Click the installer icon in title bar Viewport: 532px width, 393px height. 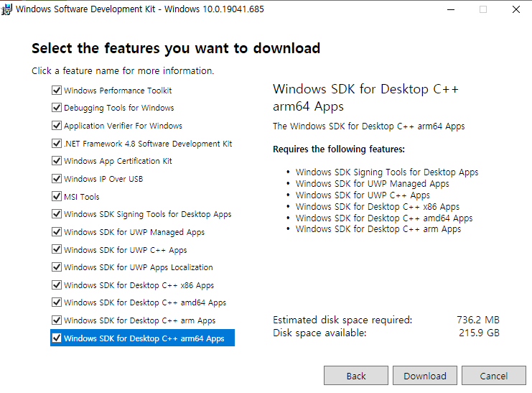tap(6, 9)
